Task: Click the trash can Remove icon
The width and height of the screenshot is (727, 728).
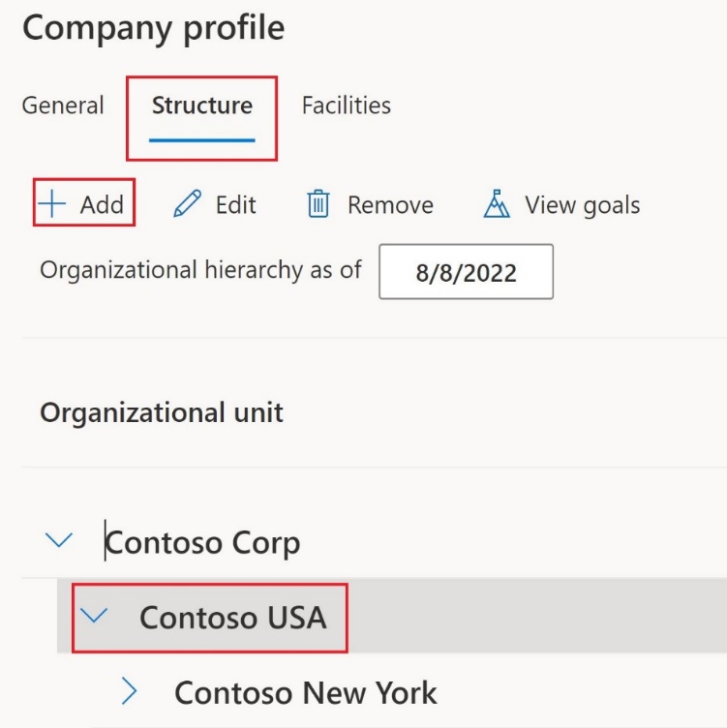Action: click(318, 204)
